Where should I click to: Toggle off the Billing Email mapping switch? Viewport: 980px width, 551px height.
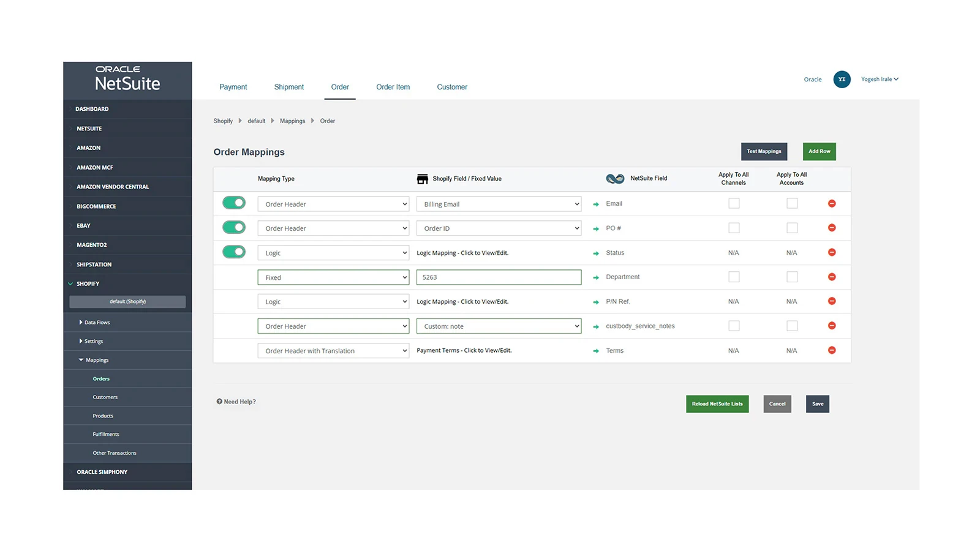tap(234, 203)
